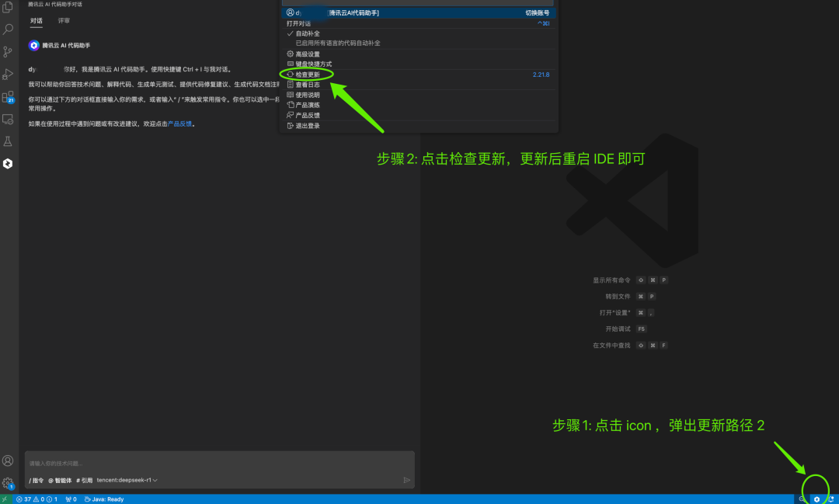
Task: Select 键盘快捷方式 in the menu
Action: 419,64
